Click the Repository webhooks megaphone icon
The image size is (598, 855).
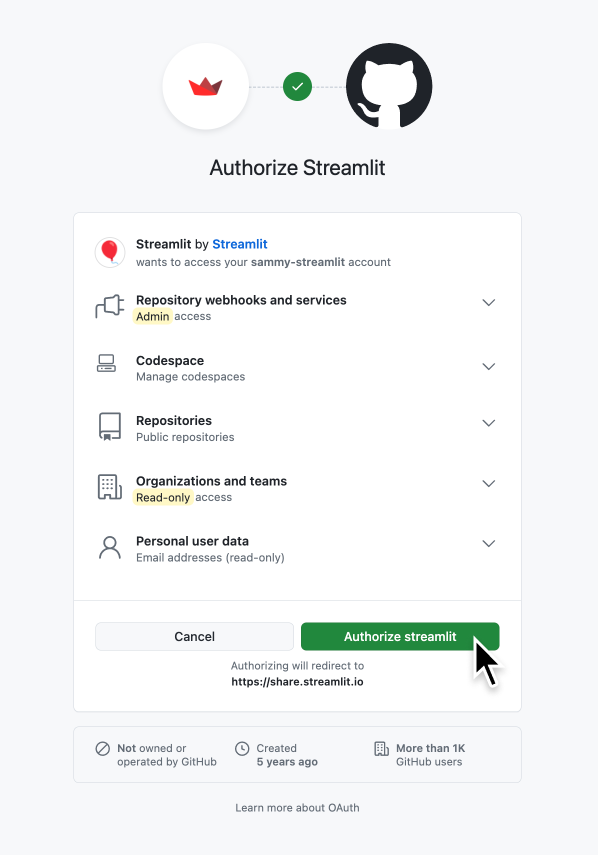click(110, 307)
